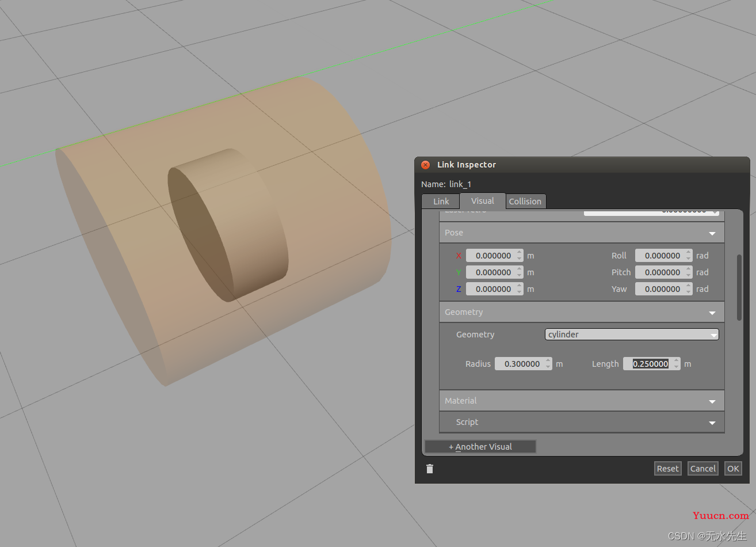Adjust the Length stepper arrows
Viewport: 756px width, 547px height.
(x=677, y=364)
